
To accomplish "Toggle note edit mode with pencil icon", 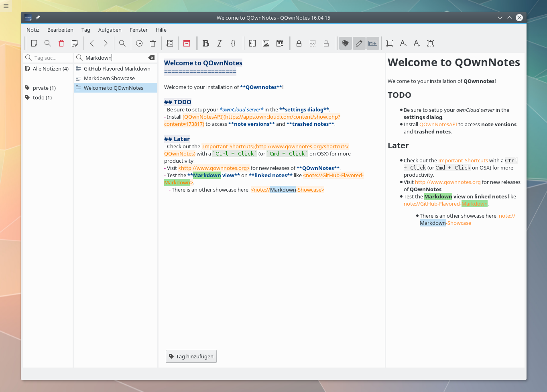I will pos(359,43).
